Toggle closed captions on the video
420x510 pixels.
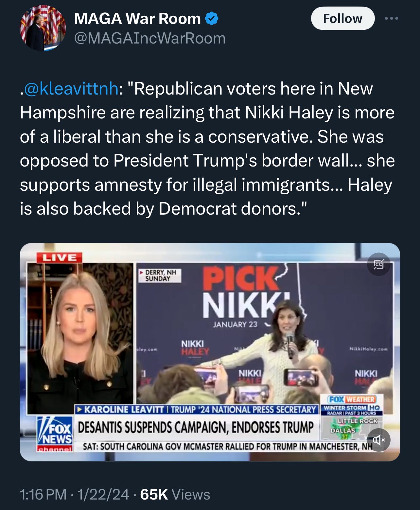pos(379,264)
